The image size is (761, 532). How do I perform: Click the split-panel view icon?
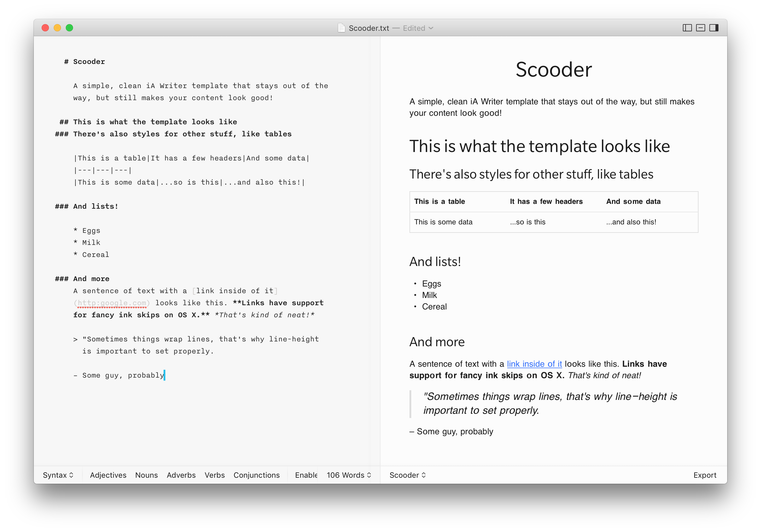[x=688, y=27]
